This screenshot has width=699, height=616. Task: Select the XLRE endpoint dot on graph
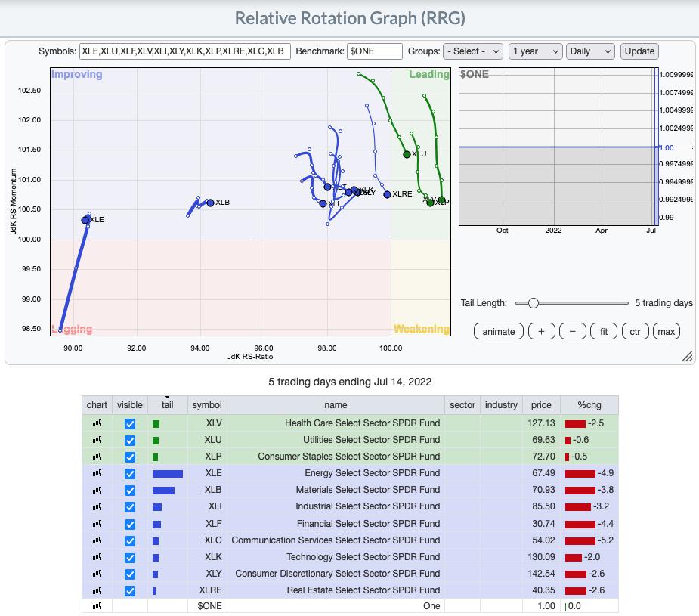pos(387,194)
